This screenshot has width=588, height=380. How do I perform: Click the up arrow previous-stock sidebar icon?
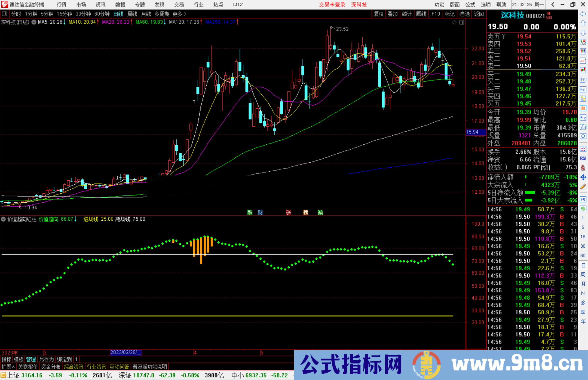(x=583, y=23)
